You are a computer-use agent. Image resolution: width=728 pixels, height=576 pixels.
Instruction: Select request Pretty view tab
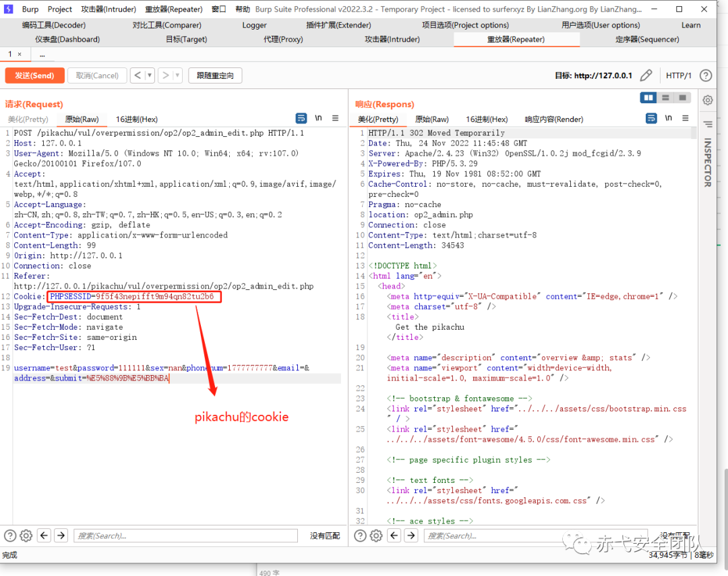(x=28, y=119)
